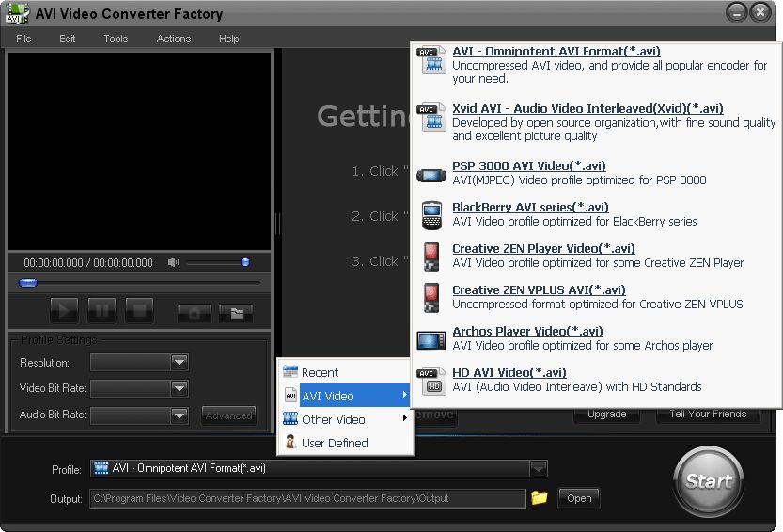783x532 pixels.
Task: Click 'AVI(MJPEG) Video profile' description text
Action: tap(579, 180)
